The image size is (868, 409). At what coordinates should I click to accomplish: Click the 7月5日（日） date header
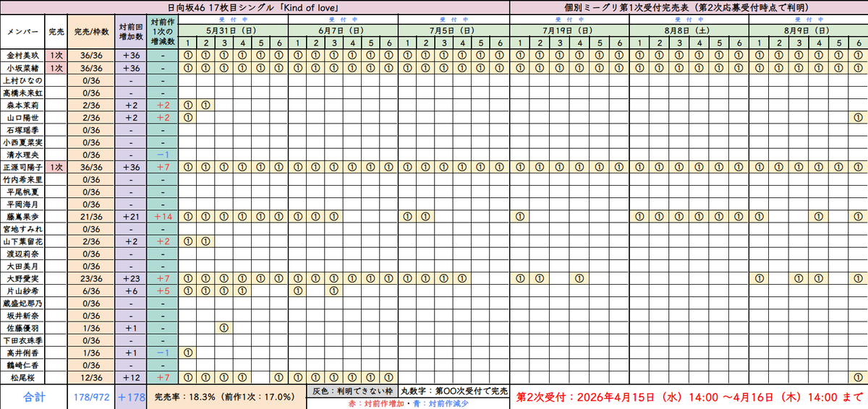click(453, 31)
